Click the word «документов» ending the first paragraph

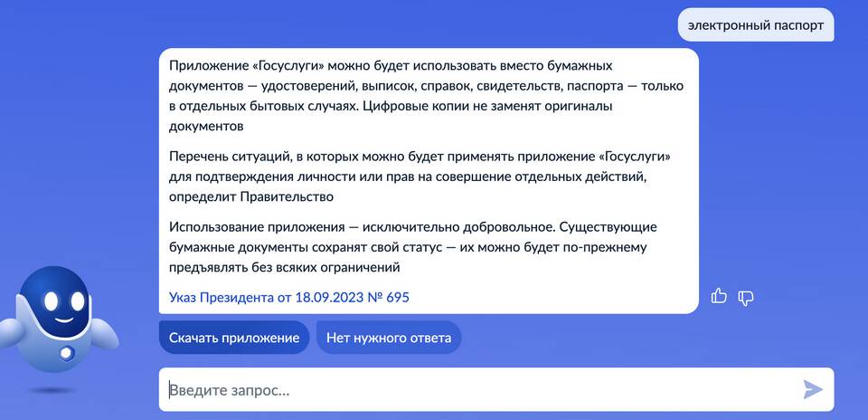[206, 126]
